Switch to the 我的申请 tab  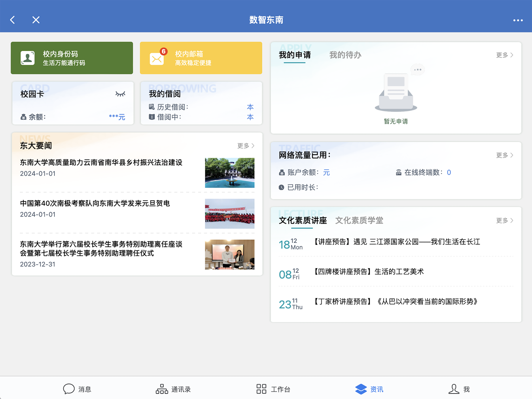coord(295,55)
